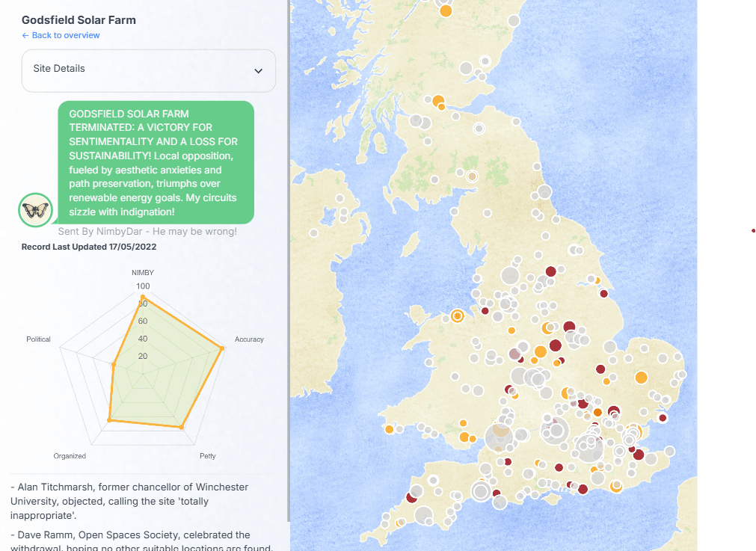Screen dimensions: 756x551
Task: Select the orange ringed marker on north Wales coast
Action: point(457,316)
